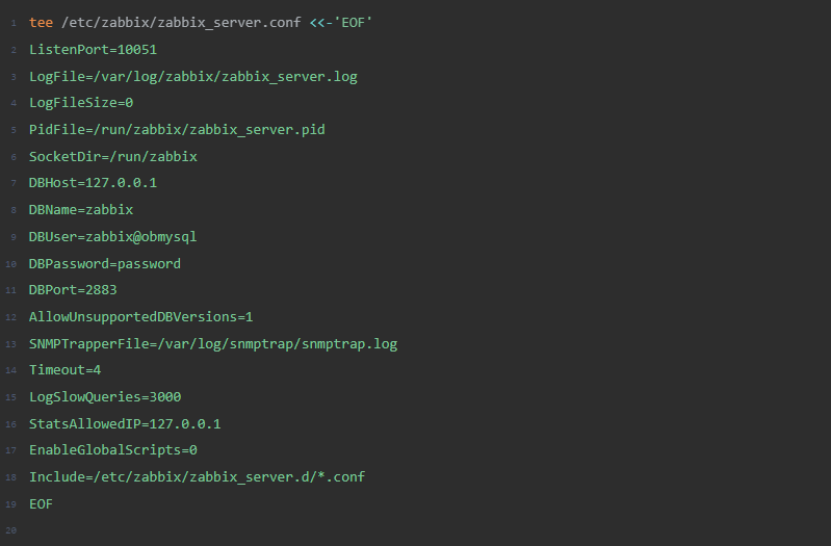
Task: Click the ListenPort=10051 line
Action: click(x=92, y=49)
